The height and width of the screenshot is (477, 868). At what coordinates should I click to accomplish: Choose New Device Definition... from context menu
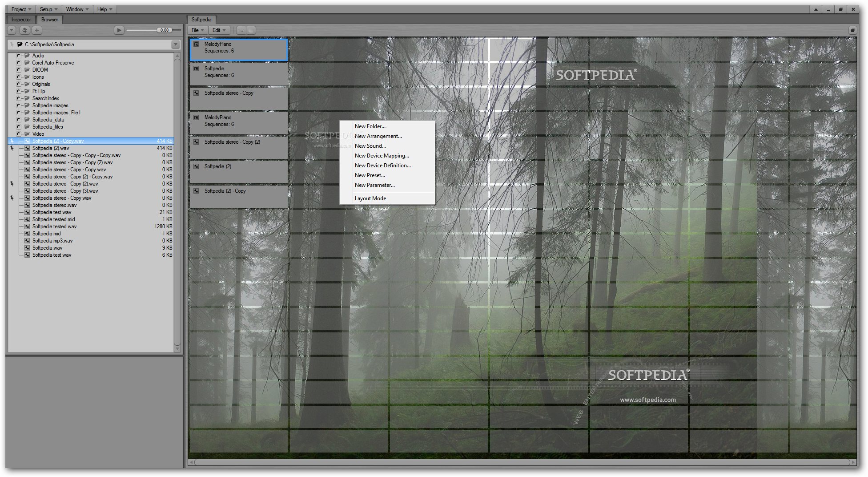pos(387,166)
